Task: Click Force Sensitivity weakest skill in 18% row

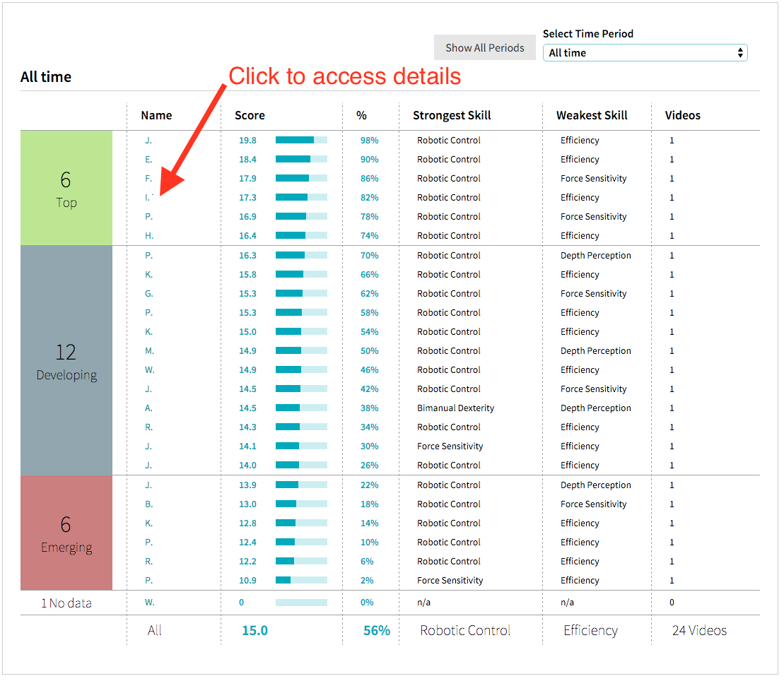Action: coord(594,504)
